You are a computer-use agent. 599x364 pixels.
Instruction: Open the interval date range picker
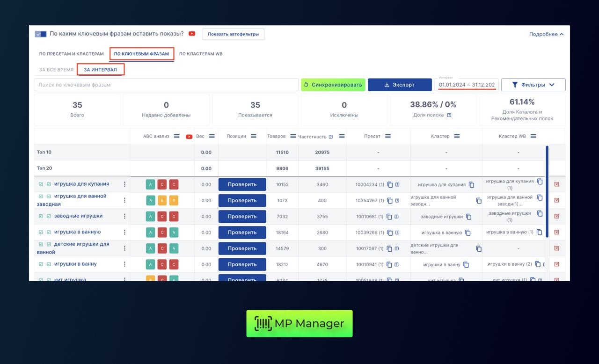[x=466, y=85]
